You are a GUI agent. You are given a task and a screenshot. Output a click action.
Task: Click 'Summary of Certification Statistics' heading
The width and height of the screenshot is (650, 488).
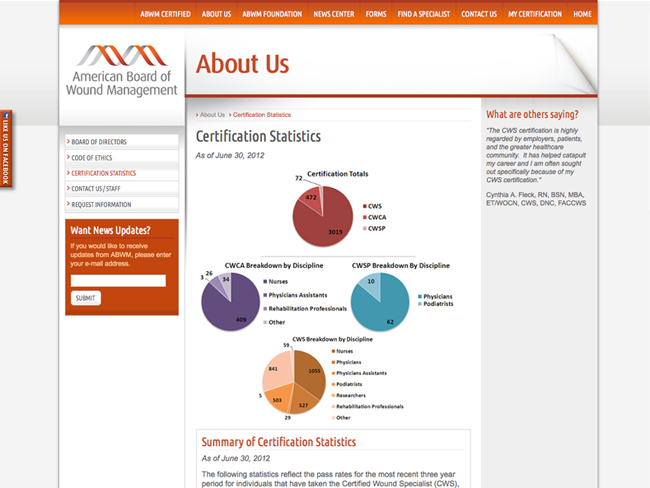tap(279, 442)
